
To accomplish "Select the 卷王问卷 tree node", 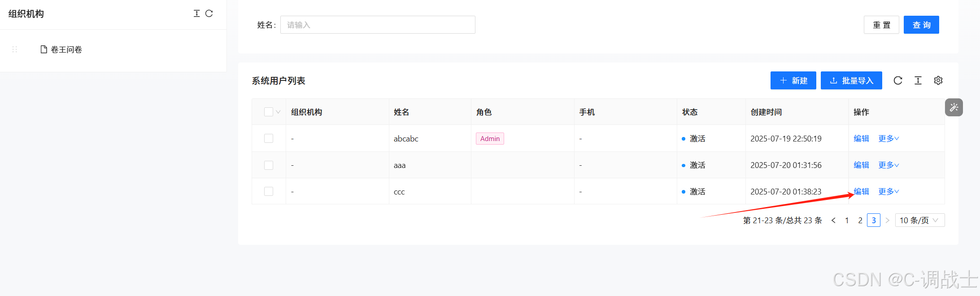I will (66, 49).
